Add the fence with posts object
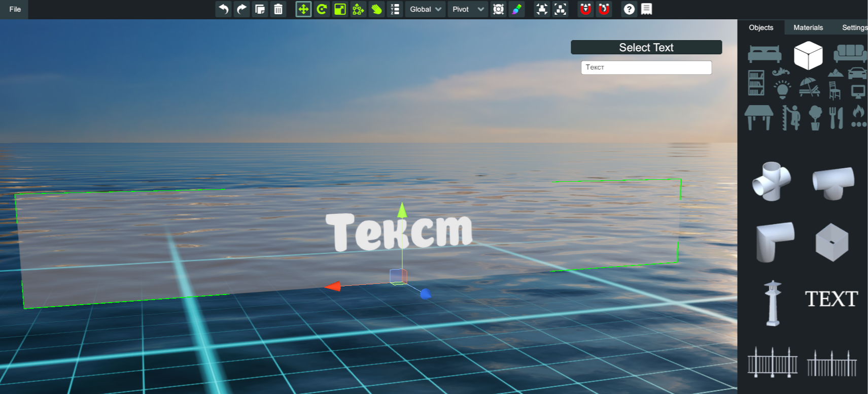Viewport: 868px width, 394px height. click(773, 362)
